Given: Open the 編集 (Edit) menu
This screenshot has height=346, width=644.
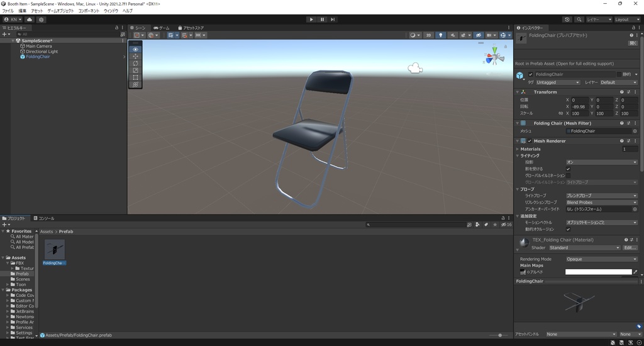Looking at the screenshot, I should (x=22, y=11).
